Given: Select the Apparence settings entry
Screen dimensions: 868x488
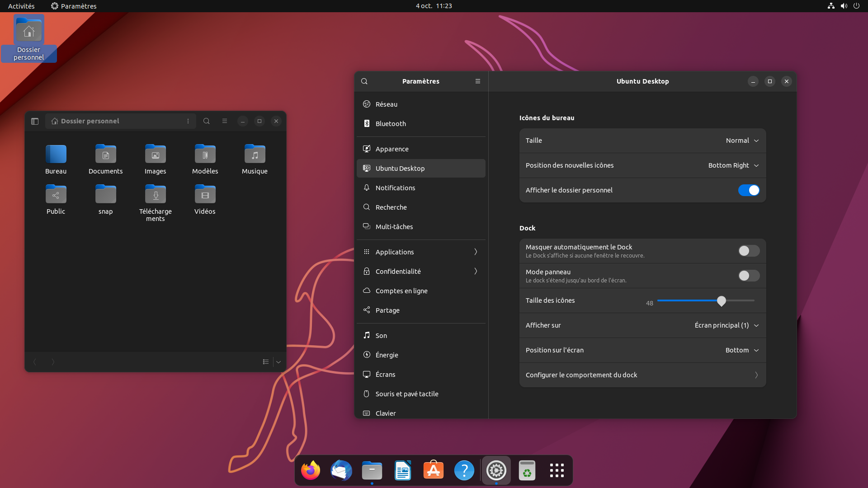Looking at the screenshot, I should click(392, 149).
